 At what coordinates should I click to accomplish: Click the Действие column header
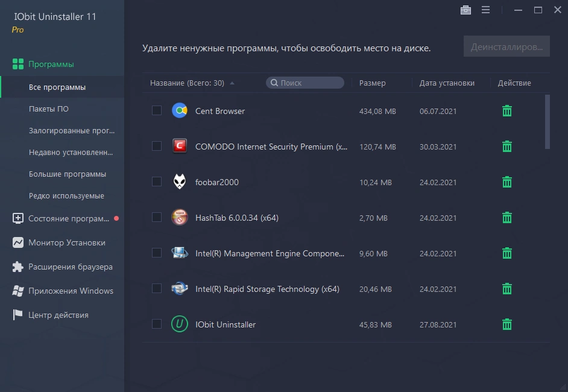514,83
